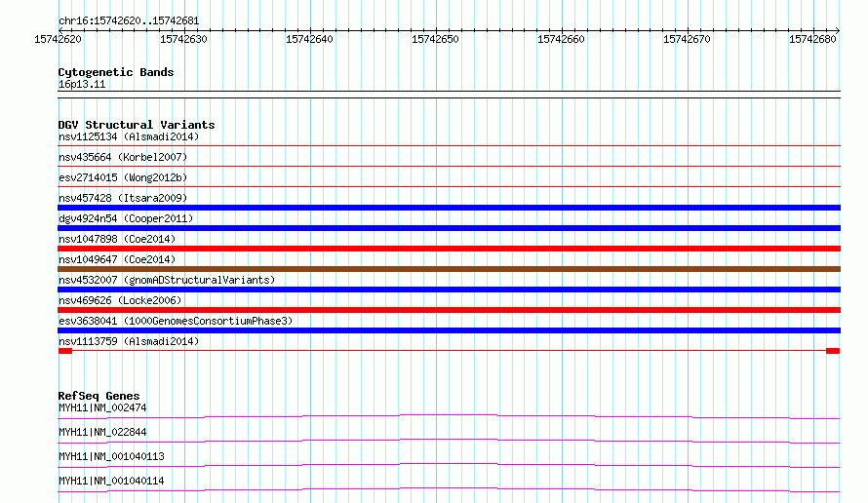Click the thin red line under nsv435664
This screenshot has width=868, height=503.
[x=449, y=167]
